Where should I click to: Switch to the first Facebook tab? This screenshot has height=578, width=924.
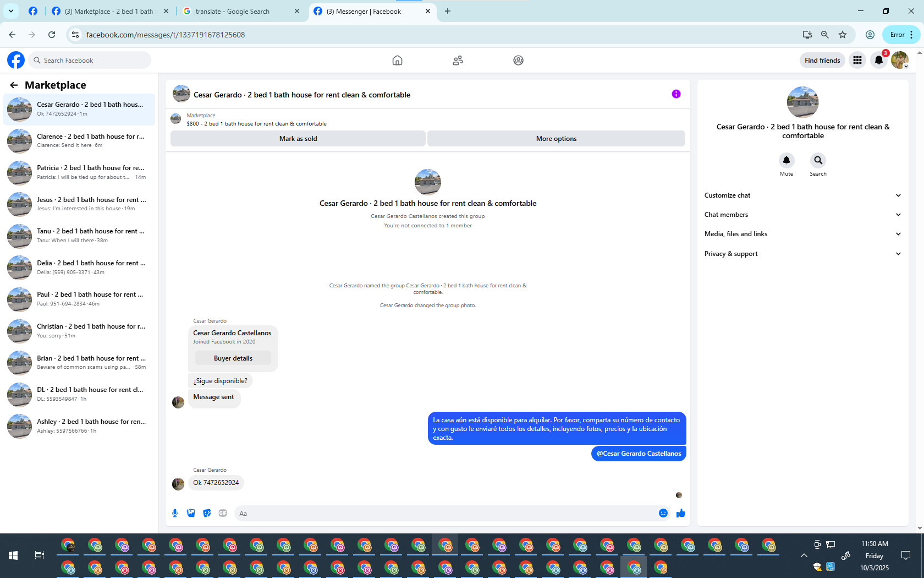33,11
